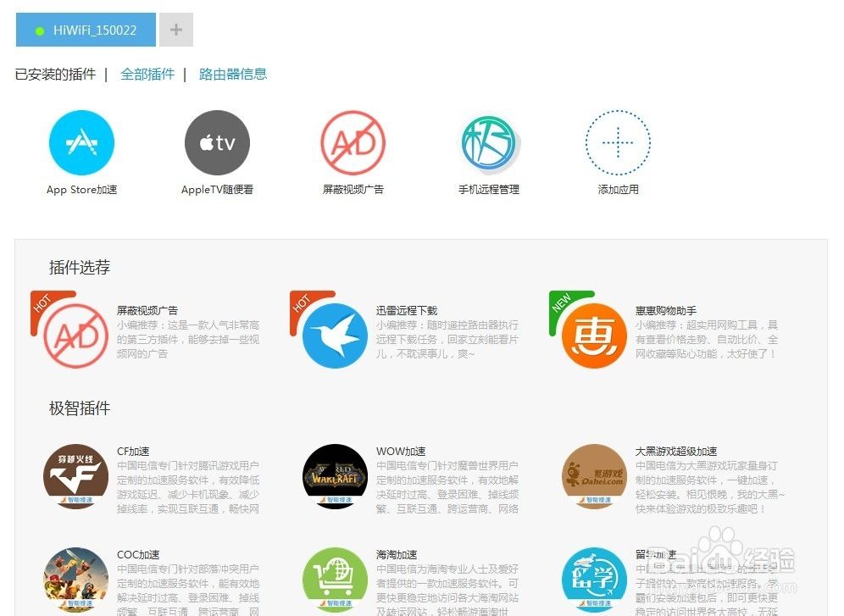This screenshot has height=616, width=844.
Task: Open the 海淘加速 shopping cart icon
Action: click(335, 580)
